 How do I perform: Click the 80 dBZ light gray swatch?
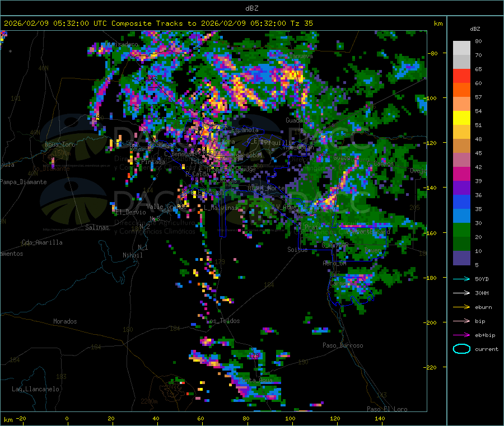[461, 48]
